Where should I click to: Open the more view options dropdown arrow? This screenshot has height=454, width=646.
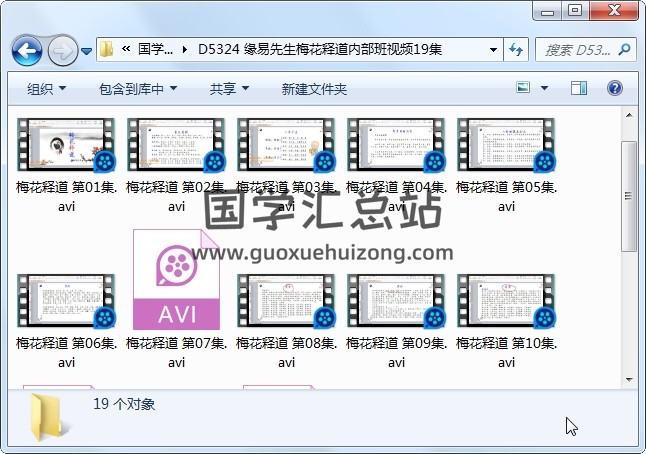click(544, 88)
